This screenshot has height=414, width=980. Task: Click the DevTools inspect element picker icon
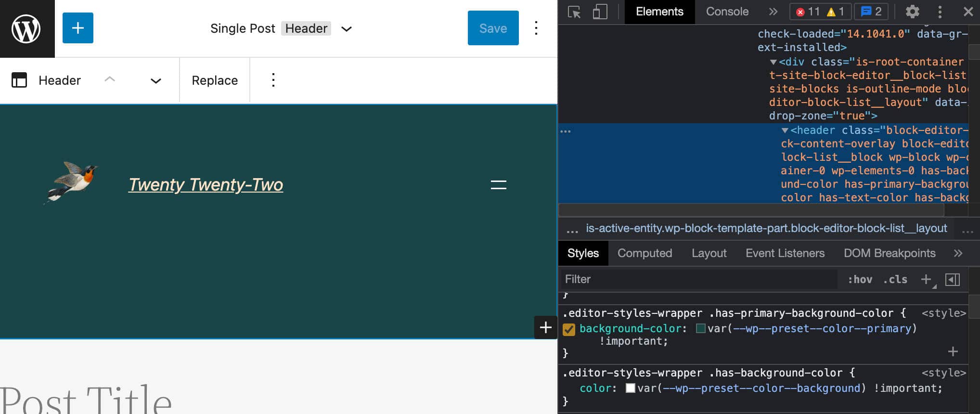click(574, 12)
